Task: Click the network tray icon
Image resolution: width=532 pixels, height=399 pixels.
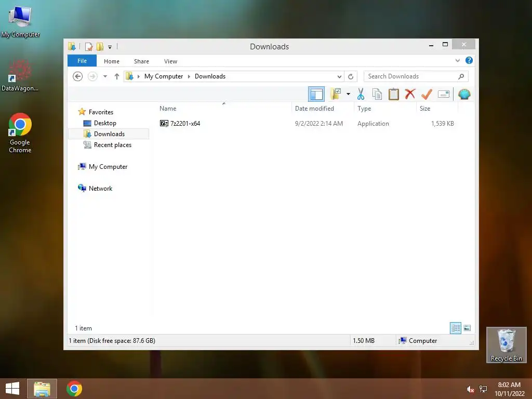Action: pos(483,389)
